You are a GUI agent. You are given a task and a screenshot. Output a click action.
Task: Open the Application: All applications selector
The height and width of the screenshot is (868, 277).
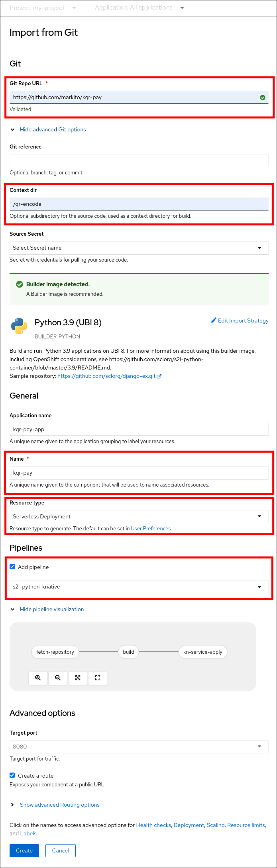pyautogui.click(x=139, y=7)
